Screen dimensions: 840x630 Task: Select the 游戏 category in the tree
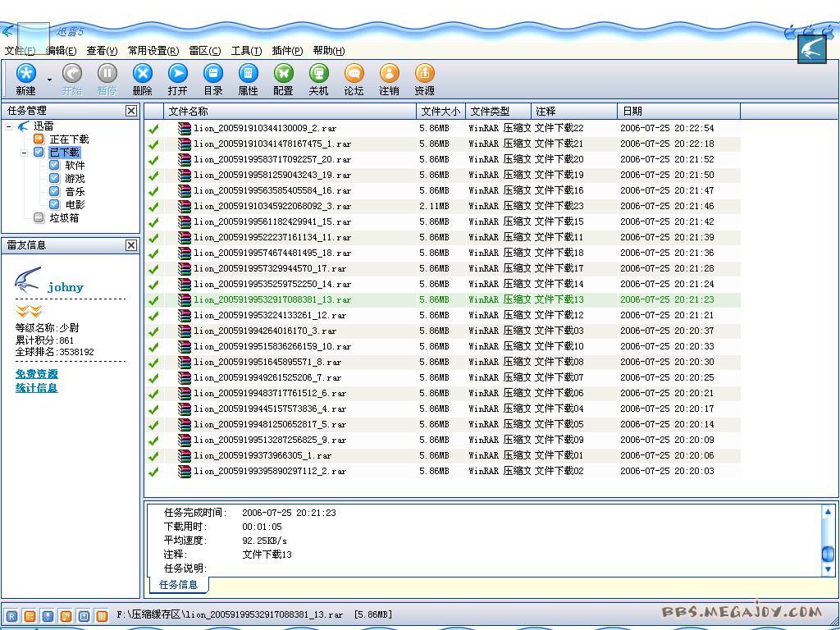tap(75, 178)
